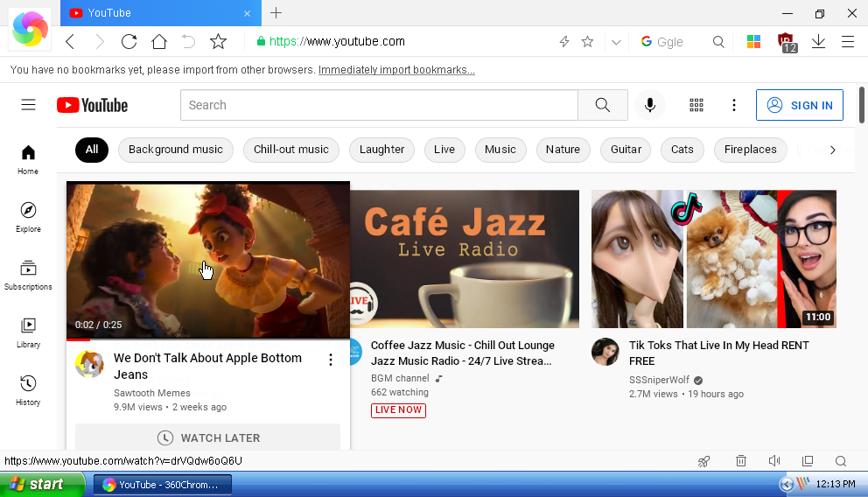
Task: Click the status bar window icon
Action: point(808,460)
